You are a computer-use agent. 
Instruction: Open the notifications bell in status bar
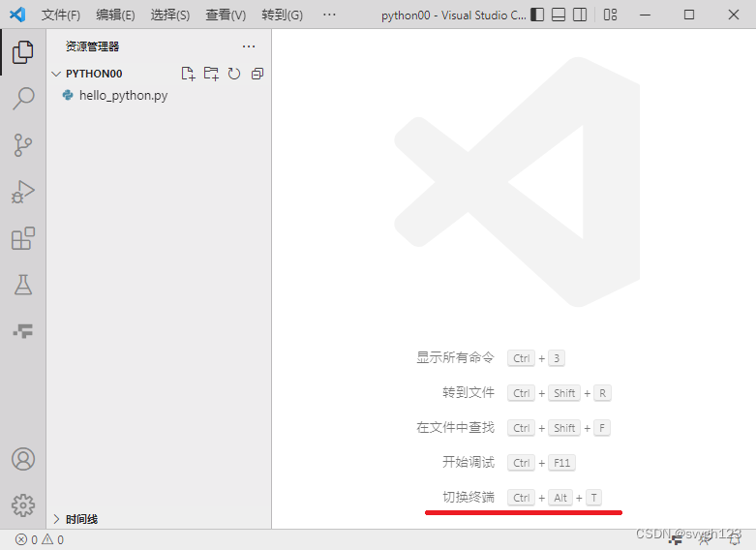735,539
